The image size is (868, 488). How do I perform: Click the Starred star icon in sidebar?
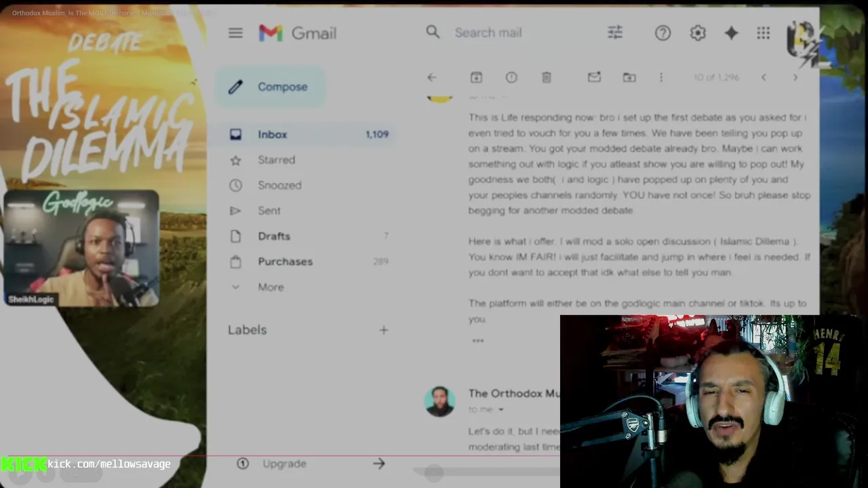[235, 160]
